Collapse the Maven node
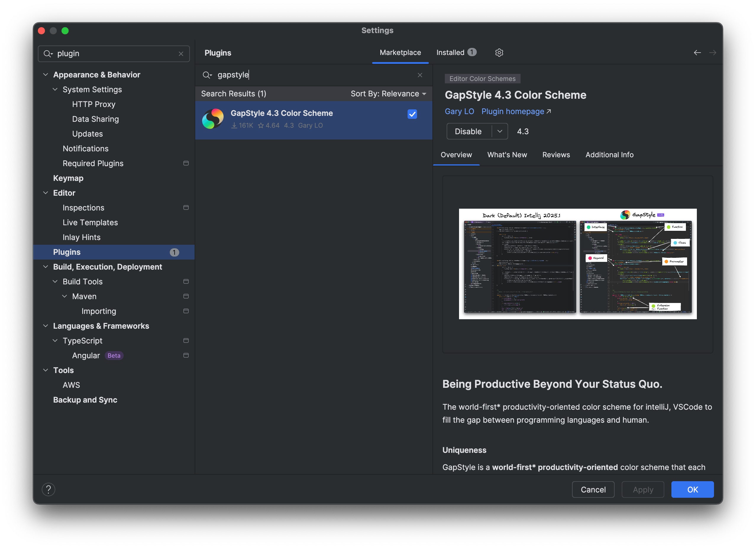This screenshot has width=756, height=548. (x=65, y=296)
